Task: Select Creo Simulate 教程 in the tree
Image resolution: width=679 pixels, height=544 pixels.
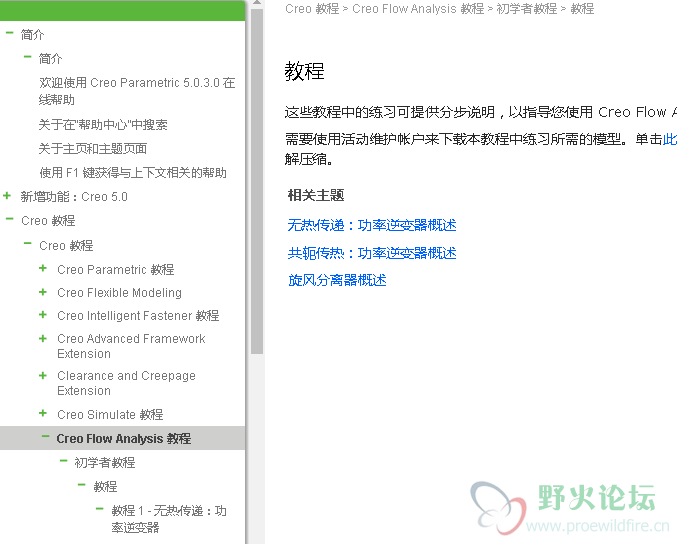Action: point(110,414)
